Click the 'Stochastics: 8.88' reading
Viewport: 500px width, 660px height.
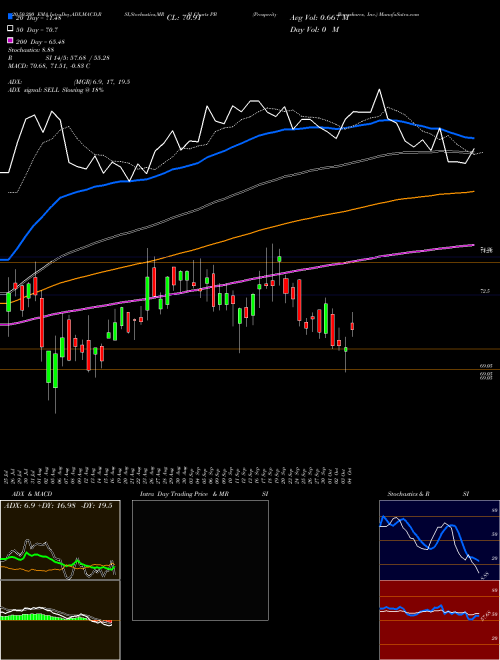[31, 50]
